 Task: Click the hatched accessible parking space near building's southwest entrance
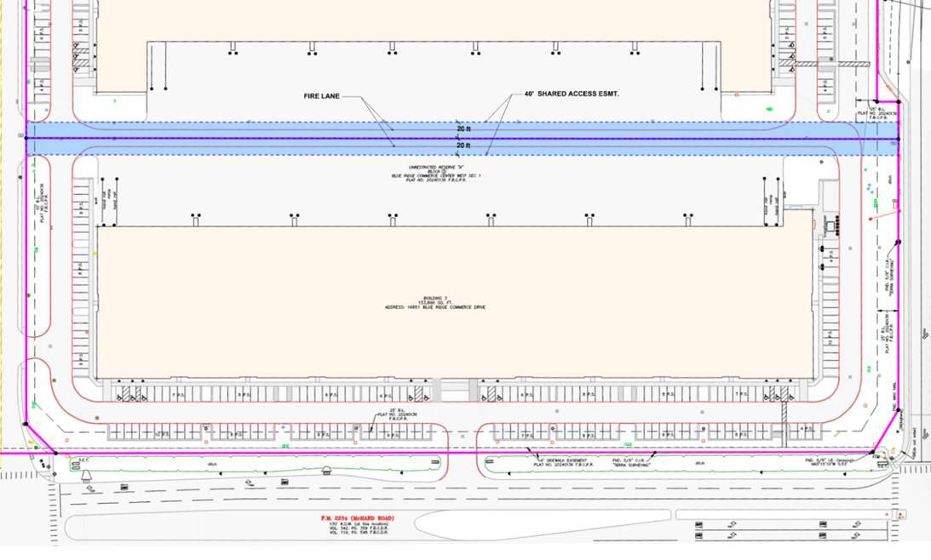(x=126, y=393)
